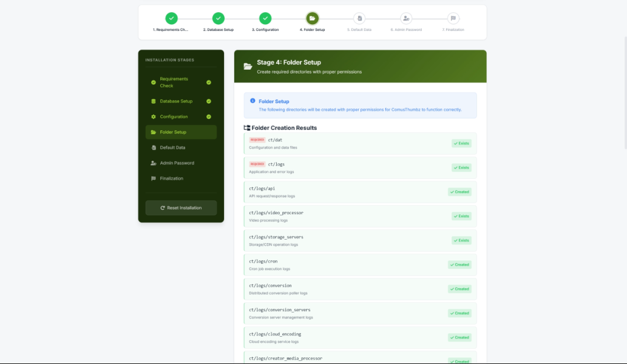Click green checkmark beside sidebar Database Setup
The height and width of the screenshot is (364, 627).
pos(209,101)
